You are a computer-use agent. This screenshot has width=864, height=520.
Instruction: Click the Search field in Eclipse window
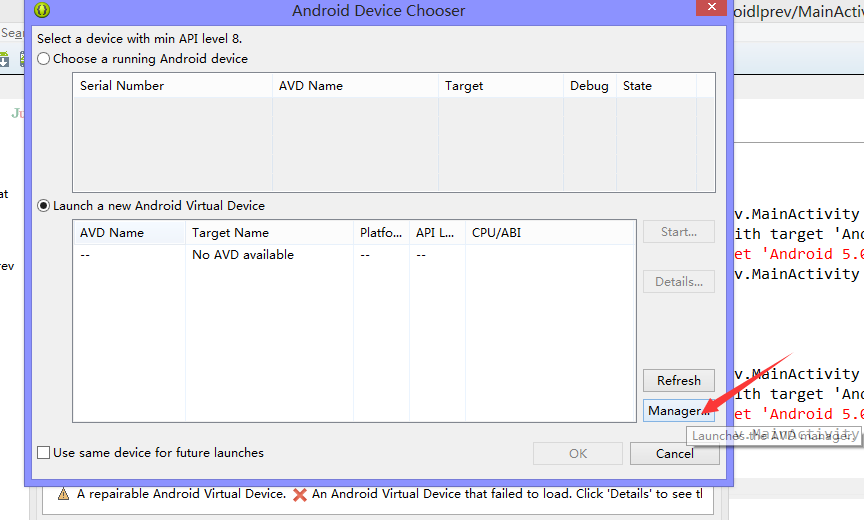(x=12, y=33)
